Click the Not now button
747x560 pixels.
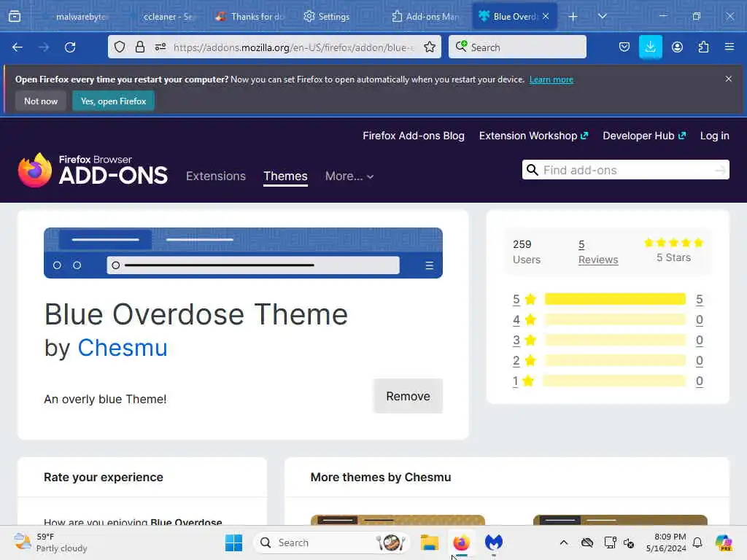tap(41, 101)
